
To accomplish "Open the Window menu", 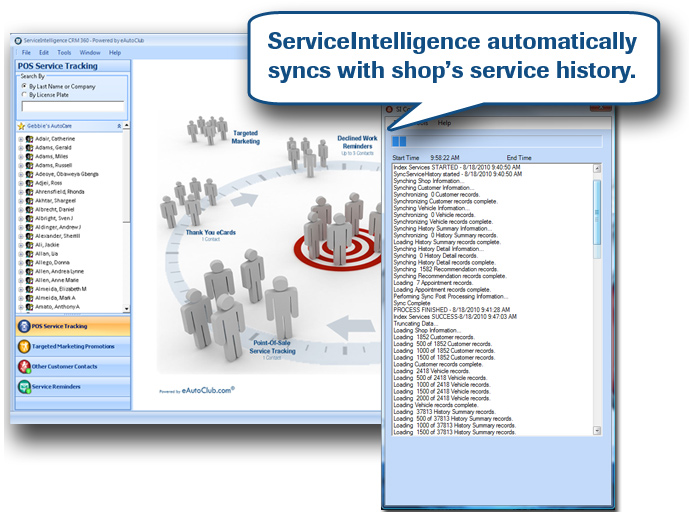I will (90, 52).
